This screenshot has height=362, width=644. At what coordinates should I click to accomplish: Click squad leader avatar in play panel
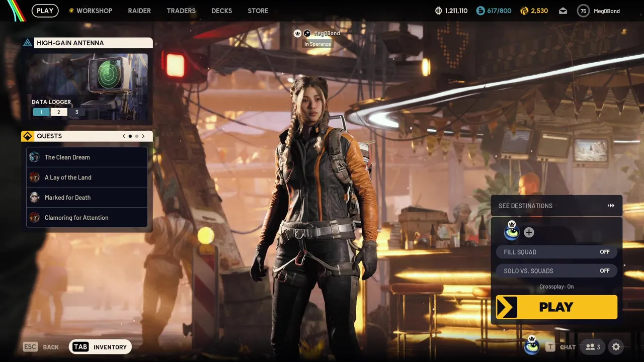coord(512,231)
